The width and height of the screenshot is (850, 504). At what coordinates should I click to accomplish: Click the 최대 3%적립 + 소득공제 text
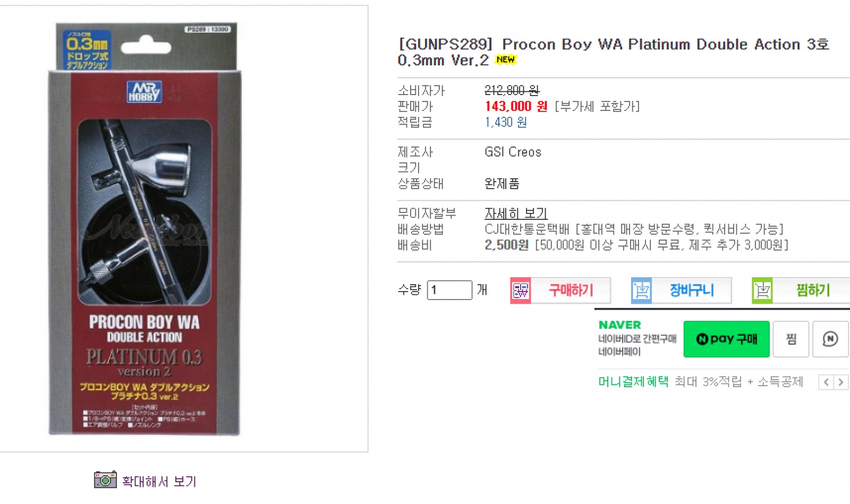point(738,382)
